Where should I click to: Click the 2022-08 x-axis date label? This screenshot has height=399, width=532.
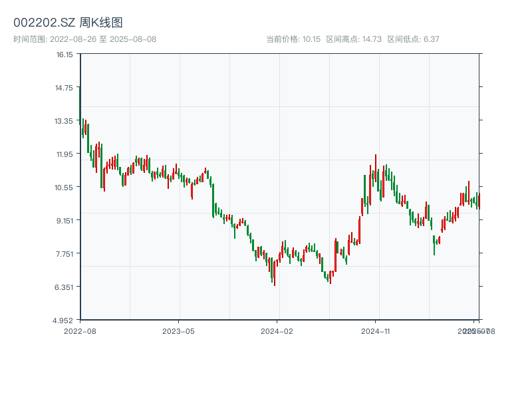click(x=80, y=331)
